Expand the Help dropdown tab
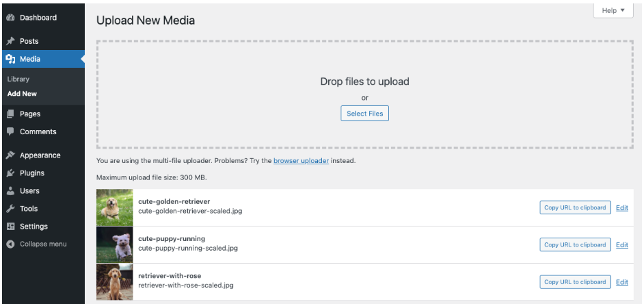This screenshot has width=644, height=304. 613,11
